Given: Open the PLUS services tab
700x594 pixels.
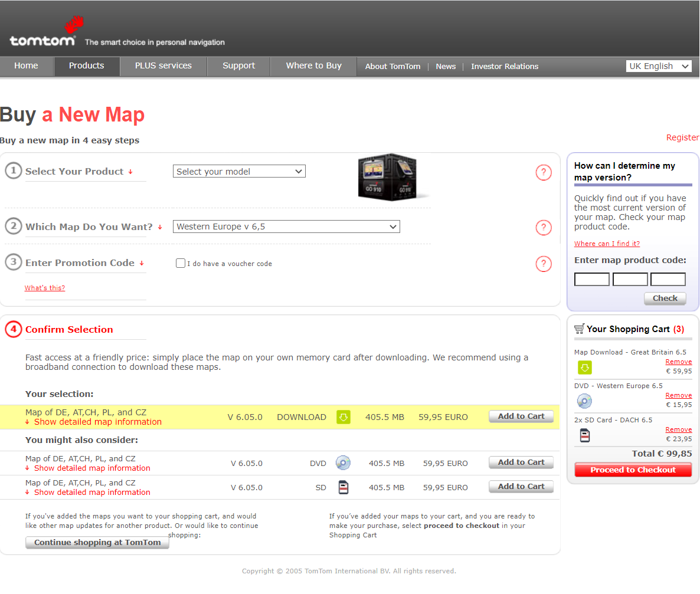Looking at the screenshot, I should [163, 66].
